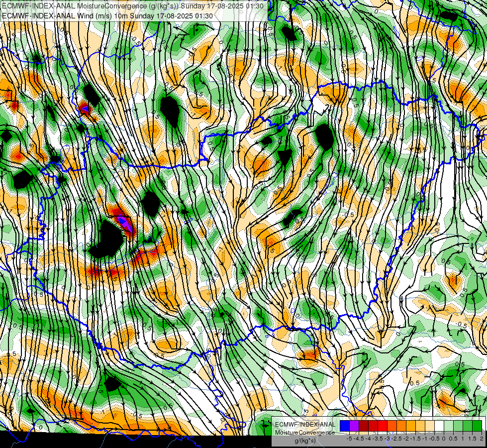Image resolution: width=487 pixels, height=448 pixels.
Task: Click the darkest green legend swatch
Action: [477, 426]
